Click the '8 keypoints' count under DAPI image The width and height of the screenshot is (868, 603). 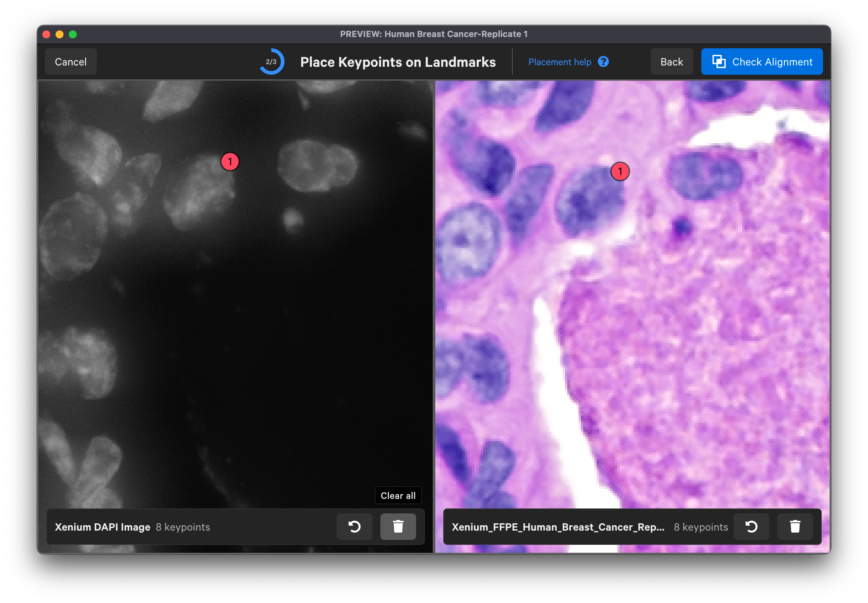(183, 527)
